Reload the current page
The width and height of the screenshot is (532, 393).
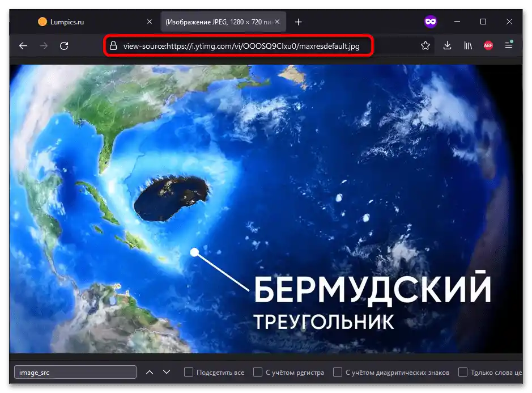pyautogui.click(x=64, y=45)
